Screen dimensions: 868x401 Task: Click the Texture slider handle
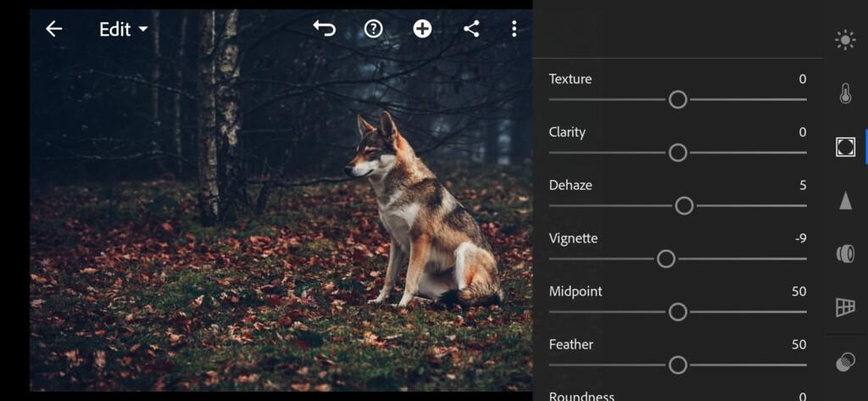(x=677, y=100)
